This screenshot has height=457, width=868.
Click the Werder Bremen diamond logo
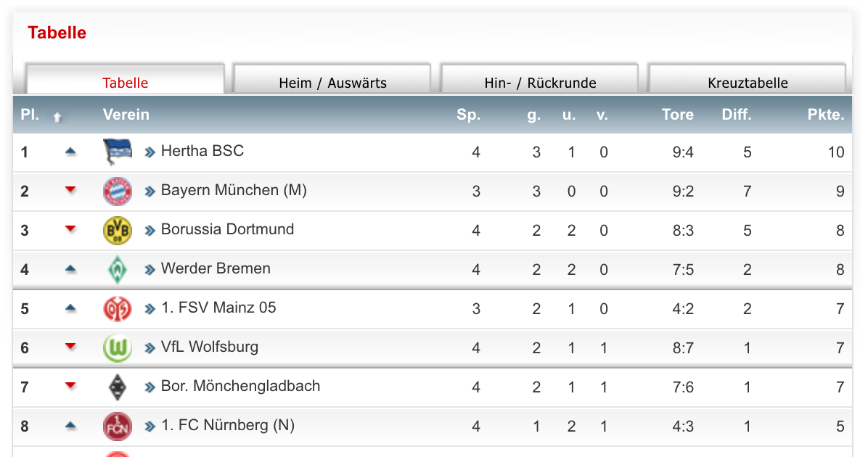pyautogui.click(x=117, y=269)
